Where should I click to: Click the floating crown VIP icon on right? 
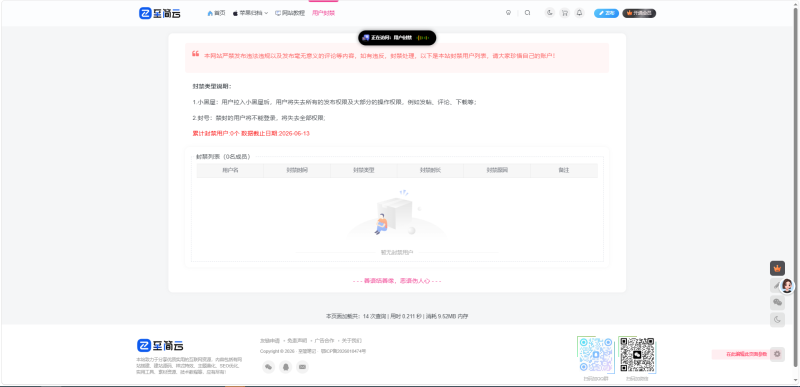777,268
